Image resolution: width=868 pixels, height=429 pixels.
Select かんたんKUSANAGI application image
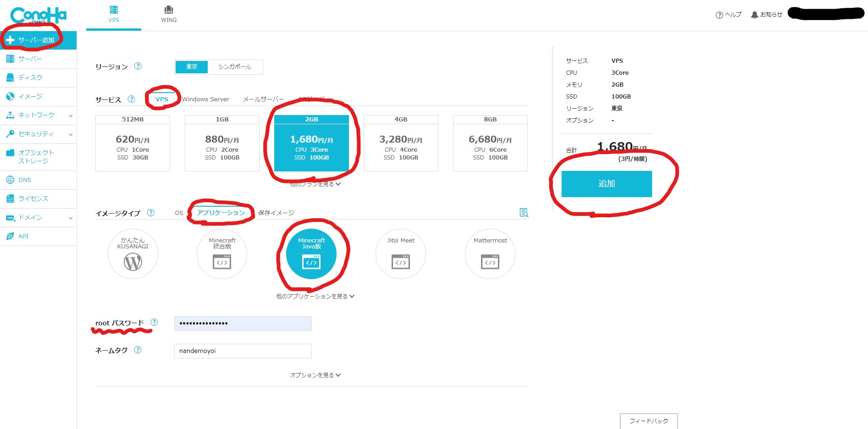tap(133, 254)
